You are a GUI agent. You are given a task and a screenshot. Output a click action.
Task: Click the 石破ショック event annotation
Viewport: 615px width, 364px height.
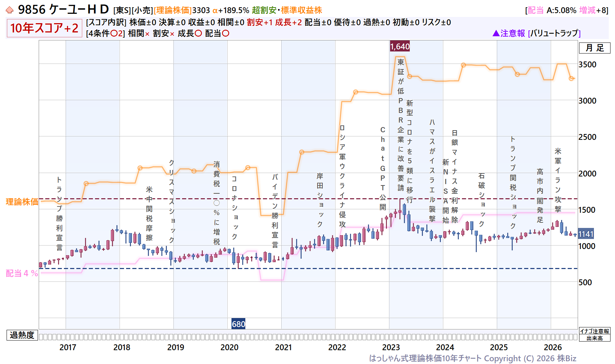pos(482,200)
